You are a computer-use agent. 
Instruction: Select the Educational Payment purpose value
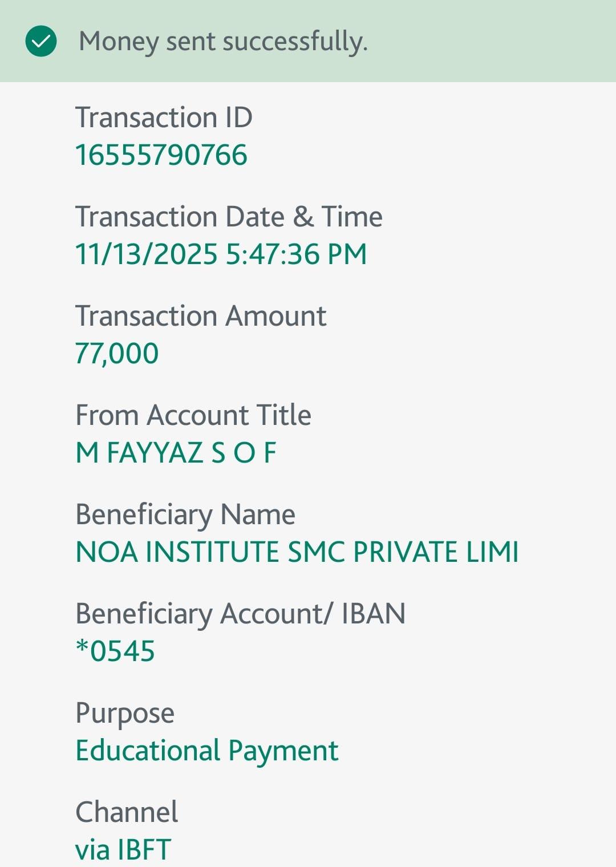207,751
